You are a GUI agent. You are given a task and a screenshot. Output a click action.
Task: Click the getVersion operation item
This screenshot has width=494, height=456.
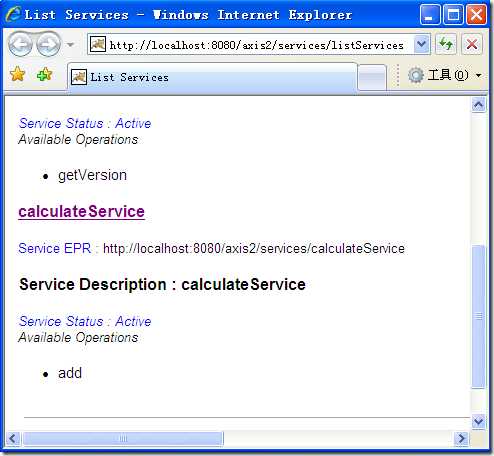click(x=92, y=175)
